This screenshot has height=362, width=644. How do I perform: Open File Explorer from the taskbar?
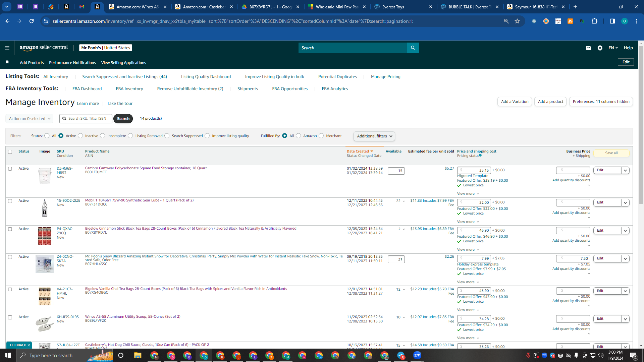(138, 355)
